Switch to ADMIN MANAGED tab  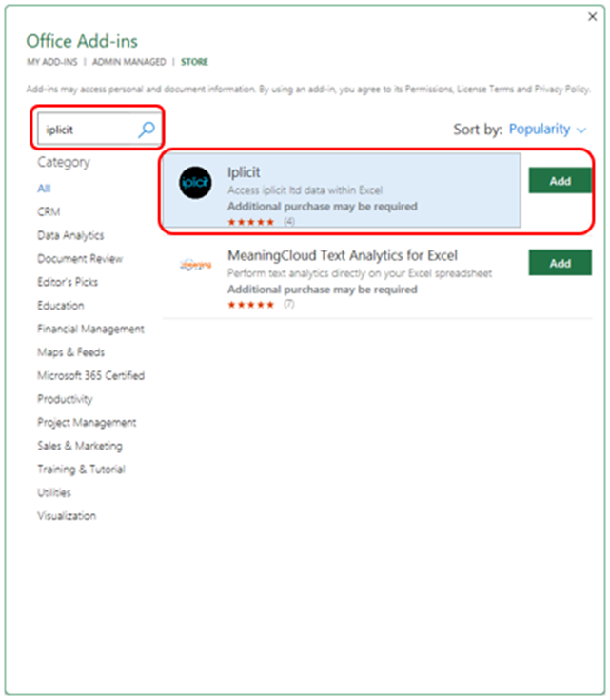[129, 62]
